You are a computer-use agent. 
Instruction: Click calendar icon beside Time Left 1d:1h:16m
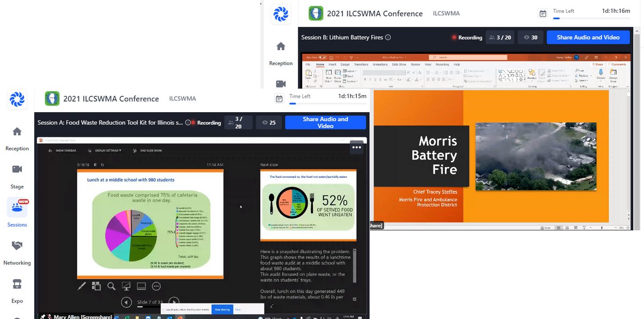pos(543,13)
